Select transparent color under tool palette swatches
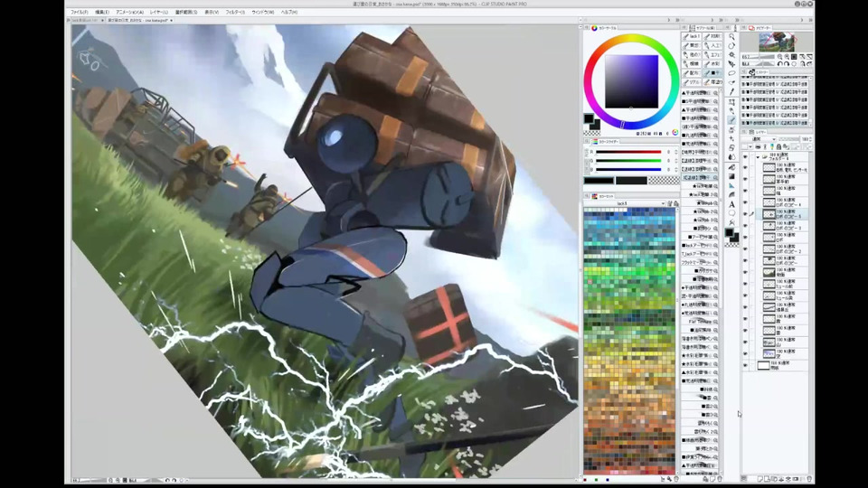Viewport: 868px width, 488px height. coord(731,245)
